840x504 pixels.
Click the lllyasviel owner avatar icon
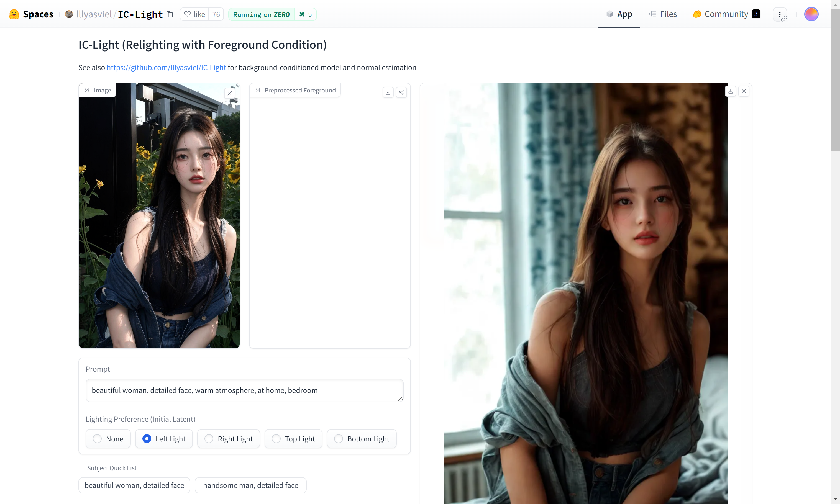(x=69, y=14)
